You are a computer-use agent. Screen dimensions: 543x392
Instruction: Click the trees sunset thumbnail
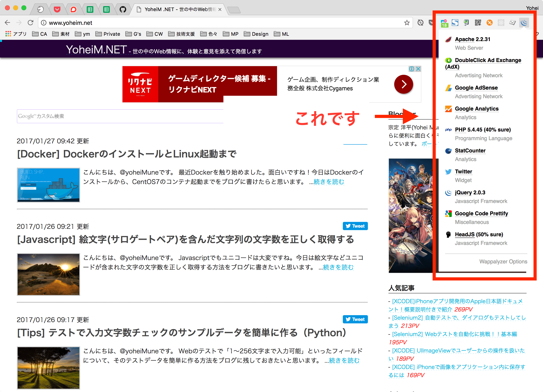[48, 368]
